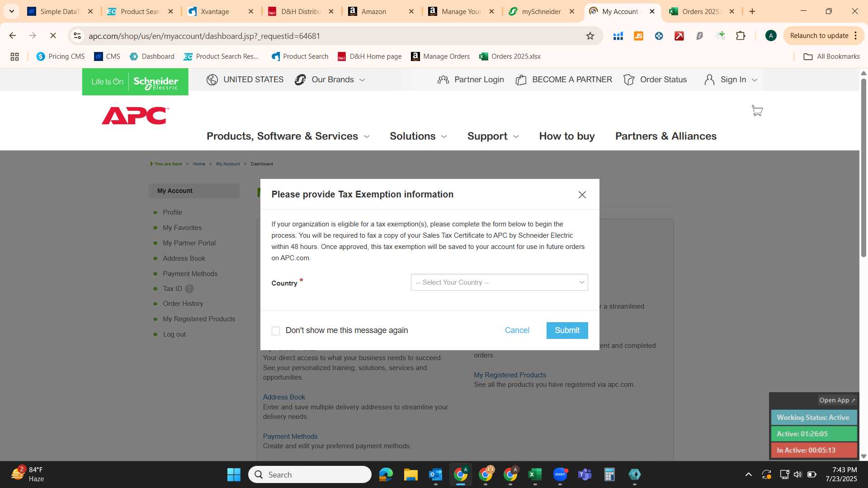The image size is (868, 488).
Task: Close the Tax Exemption dialog
Action: pyautogui.click(x=582, y=195)
